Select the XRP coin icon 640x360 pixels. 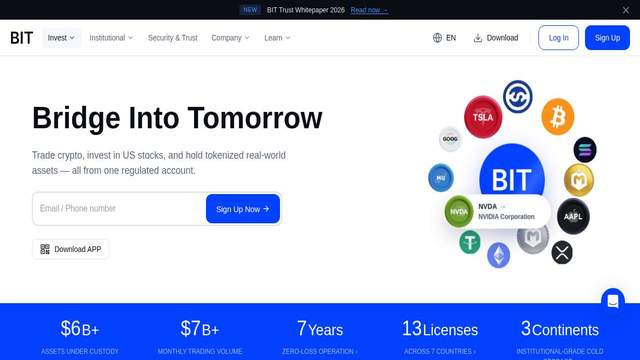coord(562,252)
